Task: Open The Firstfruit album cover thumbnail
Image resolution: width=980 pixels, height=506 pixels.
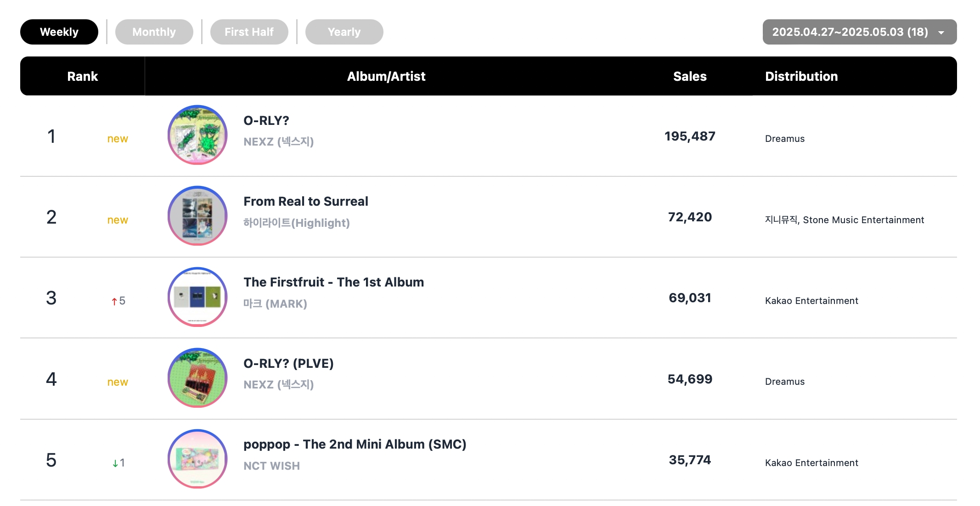Action: pyautogui.click(x=197, y=297)
